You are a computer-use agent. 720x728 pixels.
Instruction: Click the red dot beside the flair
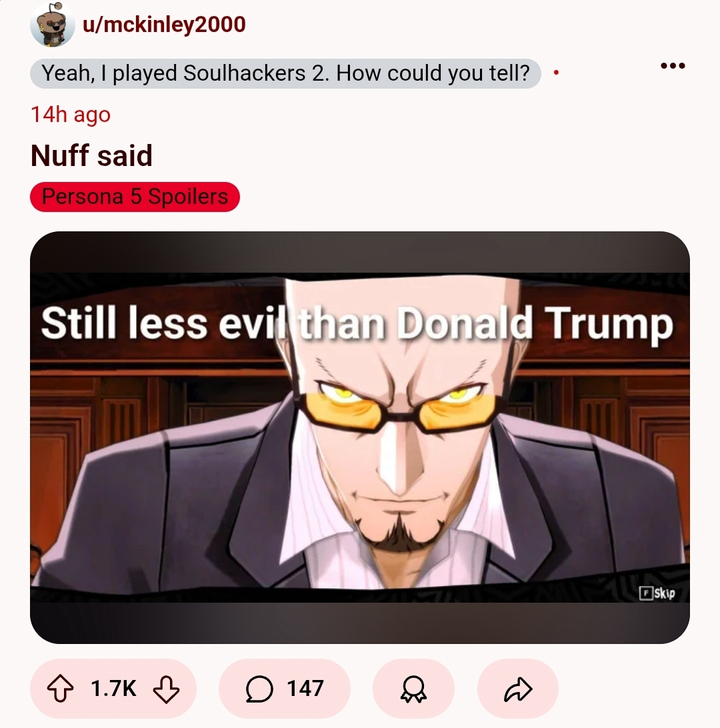(x=556, y=73)
